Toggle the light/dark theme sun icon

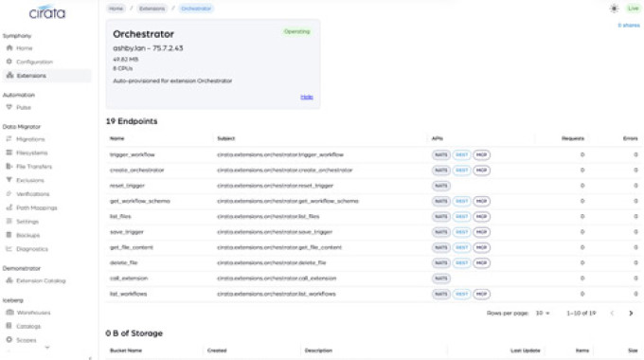pyautogui.click(x=614, y=9)
